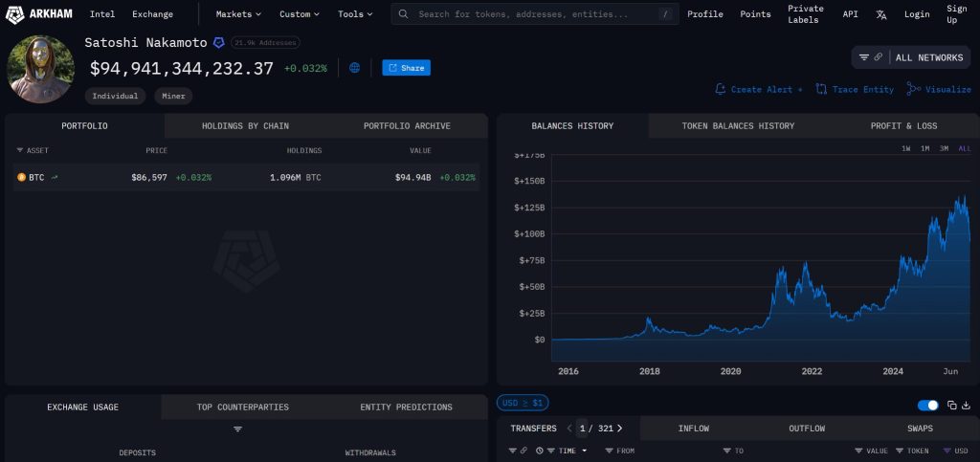Open the Profit & Loss tab
980x462 pixels.
pos(903,126)
